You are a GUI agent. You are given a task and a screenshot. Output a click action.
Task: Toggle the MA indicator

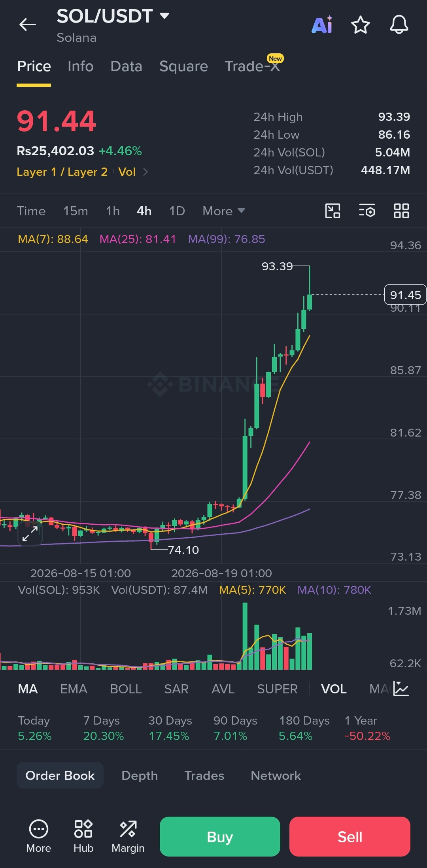pyautogui.click(x=28, y=689)
